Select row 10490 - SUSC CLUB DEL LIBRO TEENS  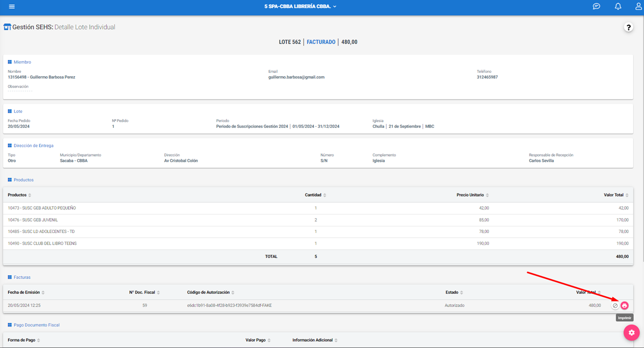[x=318, y=244]
